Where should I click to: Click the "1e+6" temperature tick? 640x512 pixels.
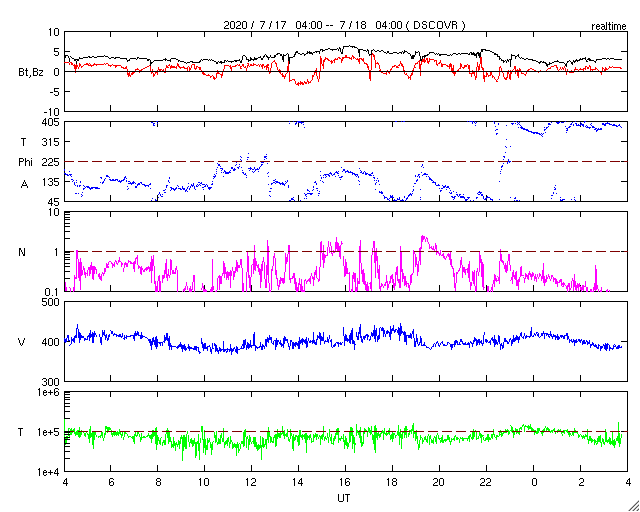[49, 392]
